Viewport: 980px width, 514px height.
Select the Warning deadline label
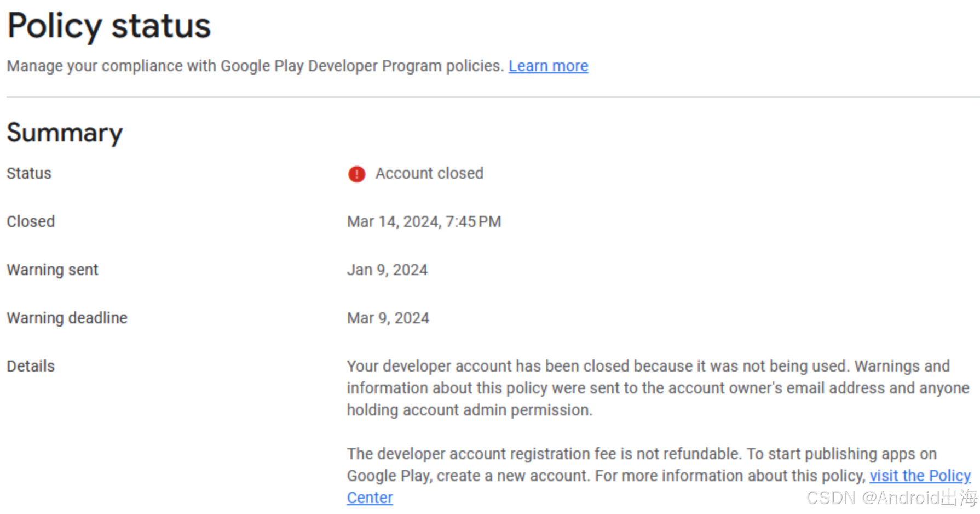(x=67, y=318)
